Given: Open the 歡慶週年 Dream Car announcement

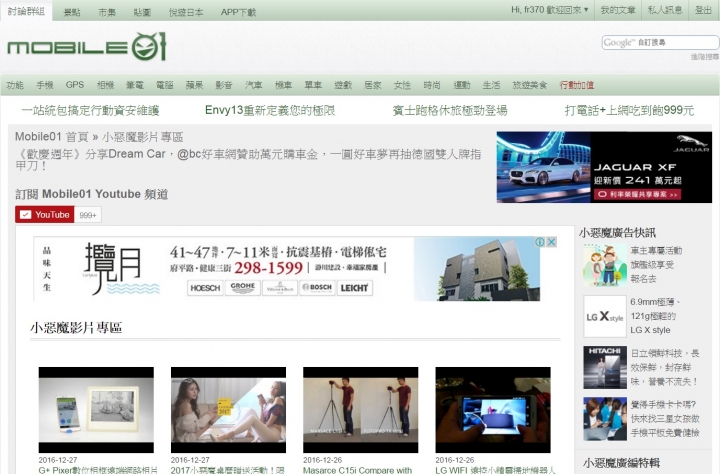Looking at the screenshot, I should pos(248,159).
